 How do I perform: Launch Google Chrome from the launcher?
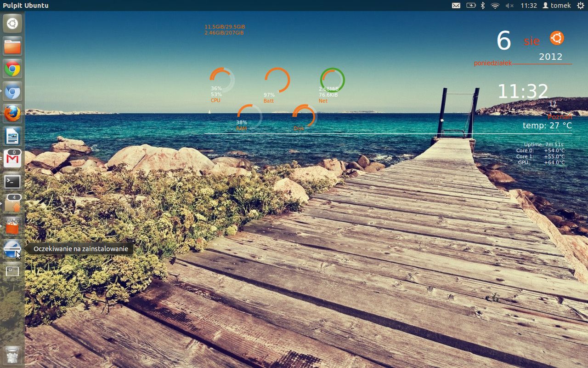[12, 69]
